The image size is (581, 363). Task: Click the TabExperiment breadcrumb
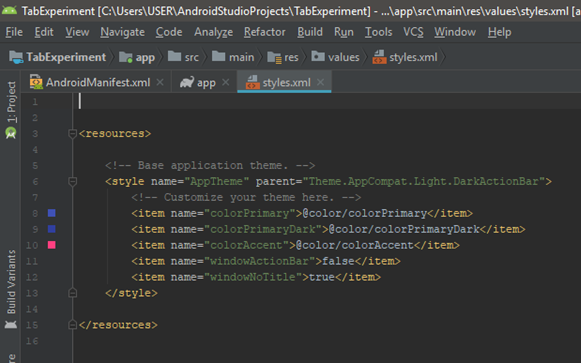pyautogui.click(x=58, y=57)
